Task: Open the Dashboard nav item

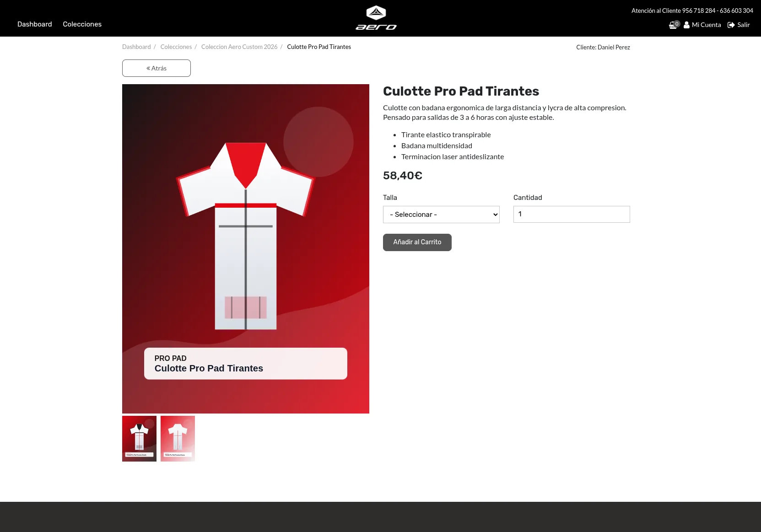Action: coord(35,24)
